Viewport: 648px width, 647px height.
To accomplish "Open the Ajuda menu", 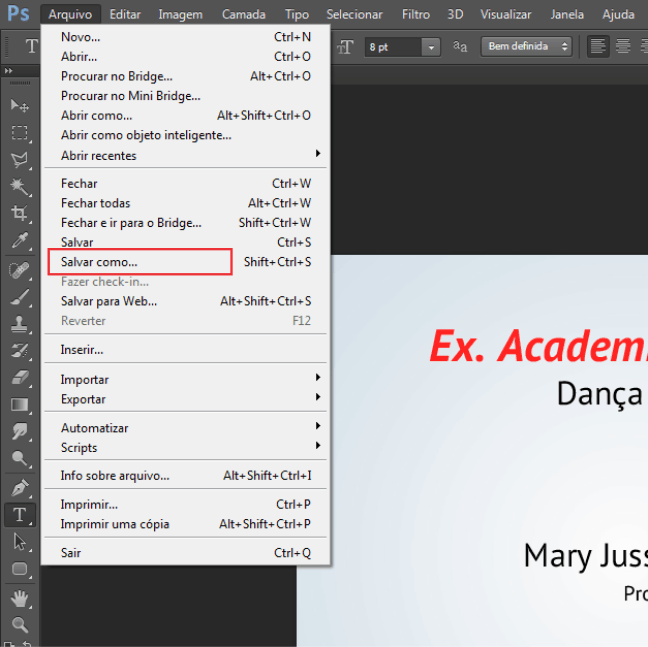I will [618, 14].
